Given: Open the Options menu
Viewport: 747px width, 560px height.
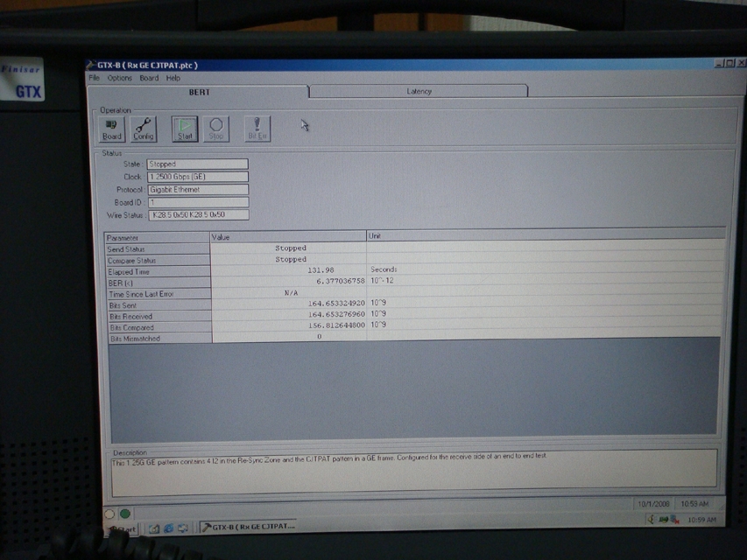Looking at the screenshot, I should (x=120, y=78).
